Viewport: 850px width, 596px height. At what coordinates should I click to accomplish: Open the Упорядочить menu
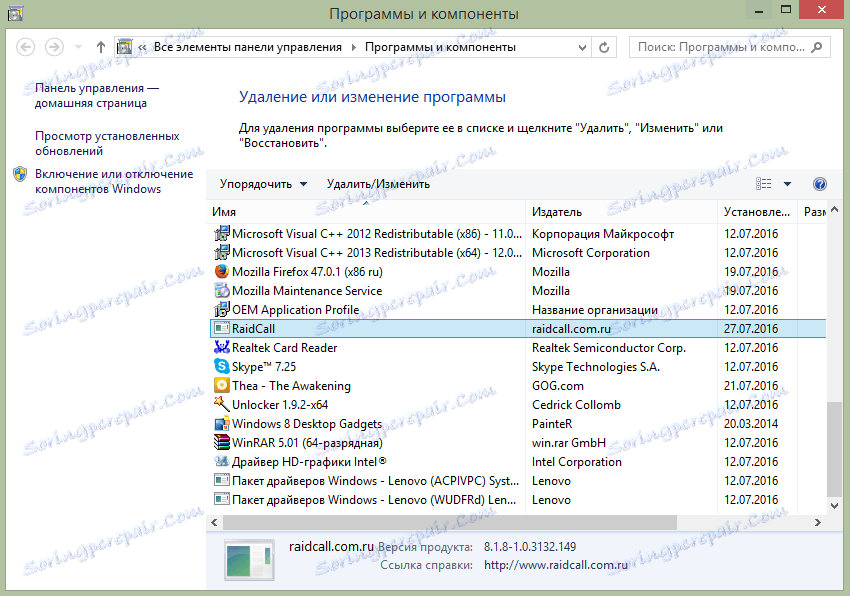pos(263,184)
